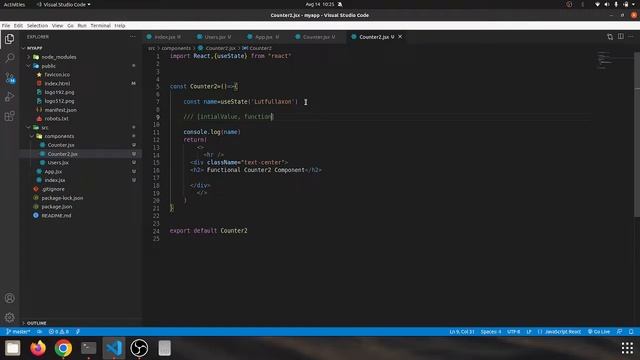Open the Source Control view
This screenshot has width=640, height=360.
9,78
